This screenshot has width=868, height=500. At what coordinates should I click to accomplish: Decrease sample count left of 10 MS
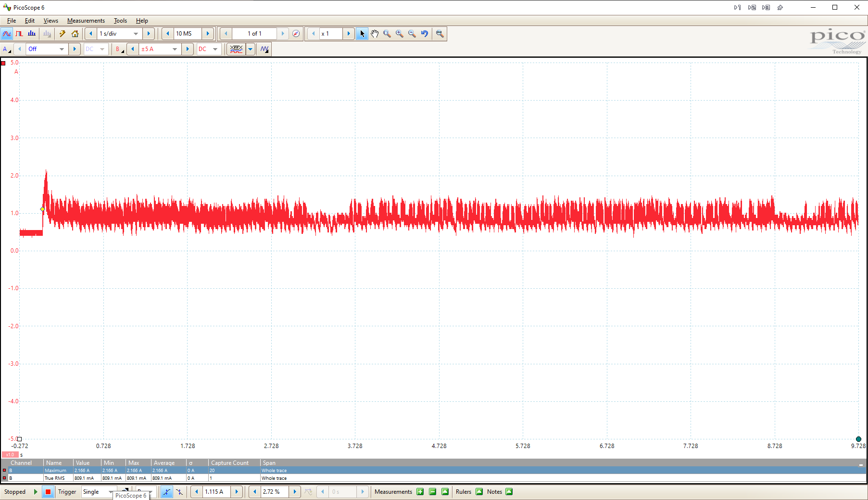click(168, 34)
